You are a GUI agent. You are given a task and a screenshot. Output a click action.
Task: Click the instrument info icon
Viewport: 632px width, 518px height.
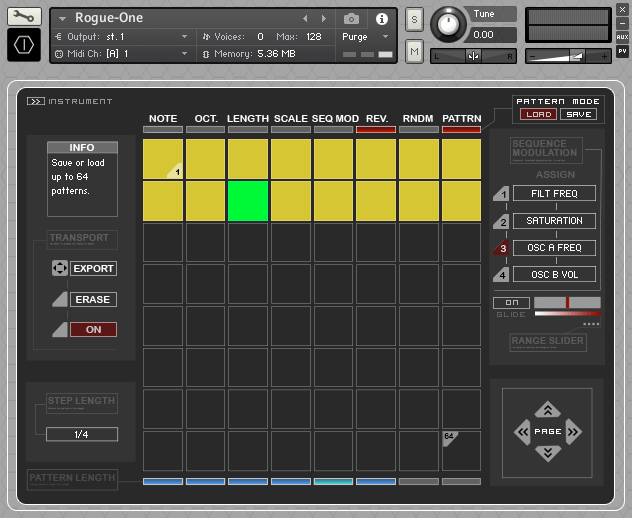[x=381, y=18]
